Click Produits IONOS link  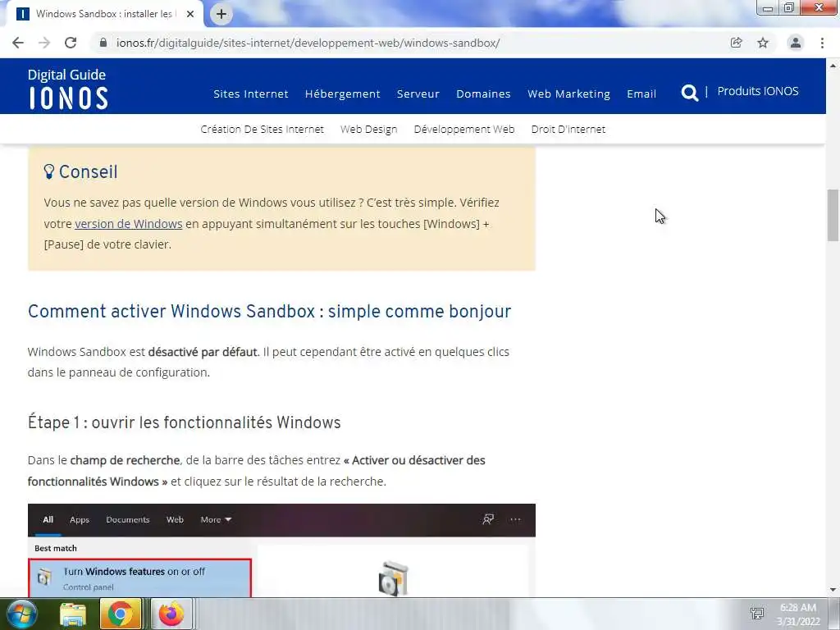[x=758, y=91]
